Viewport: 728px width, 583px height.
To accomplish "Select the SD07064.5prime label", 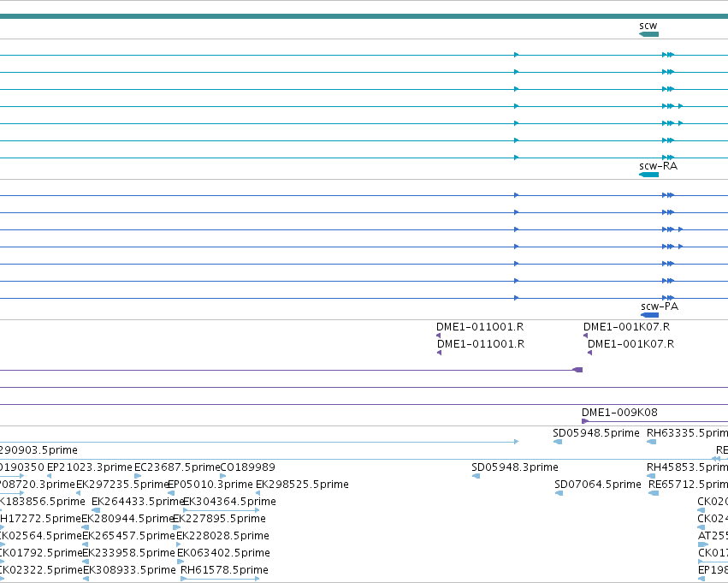I will pos(597,484).
